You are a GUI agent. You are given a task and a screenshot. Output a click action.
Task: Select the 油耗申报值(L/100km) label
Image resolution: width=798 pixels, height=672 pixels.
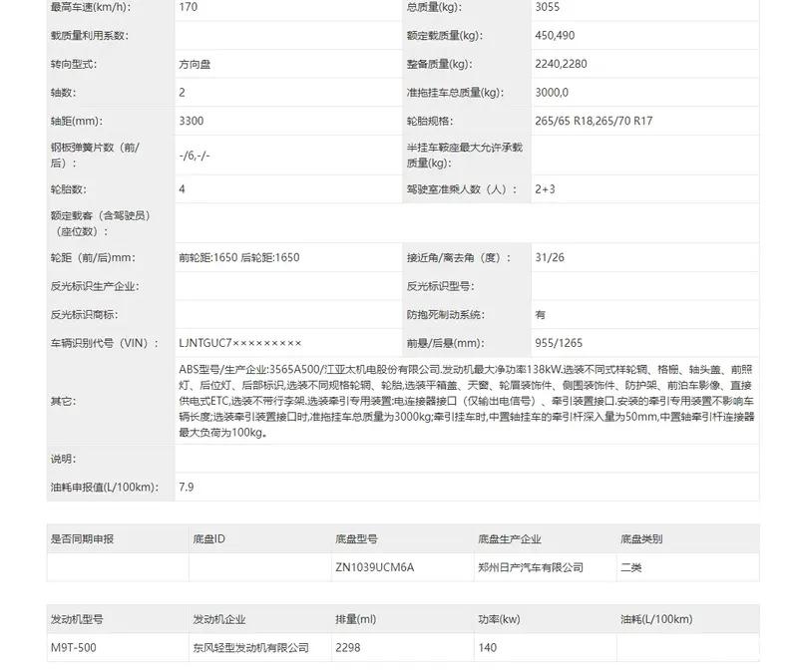(x=105, y=488)
